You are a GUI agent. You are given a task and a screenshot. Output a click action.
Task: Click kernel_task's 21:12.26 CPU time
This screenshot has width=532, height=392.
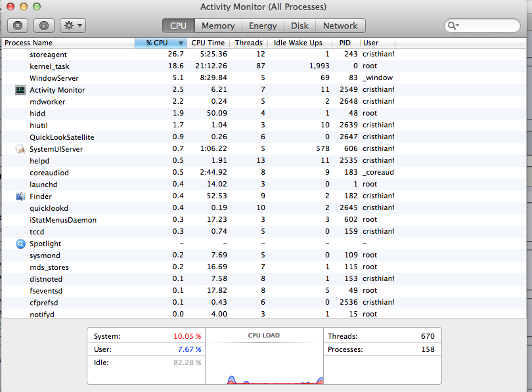(211, 66)
